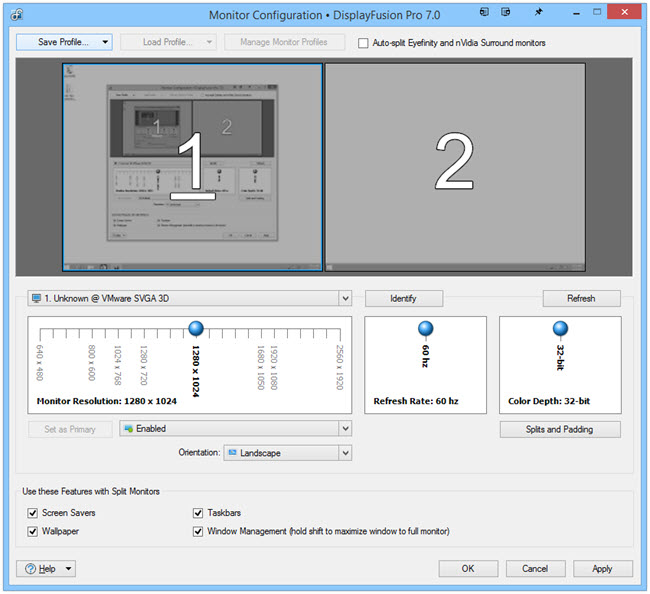Maximize the Monitor Configuration window
Viewport: 650px width, 594px height.
click(597, 12)
